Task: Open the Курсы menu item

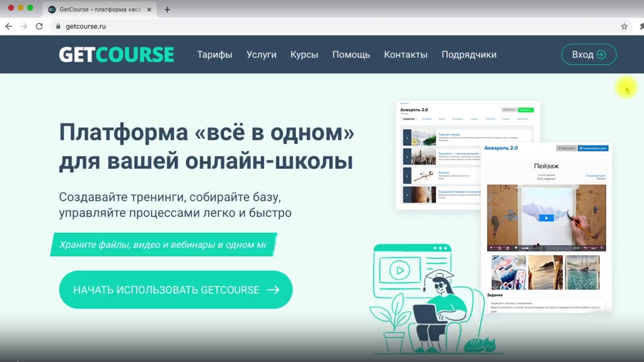Action: click(x=304, y=55)
